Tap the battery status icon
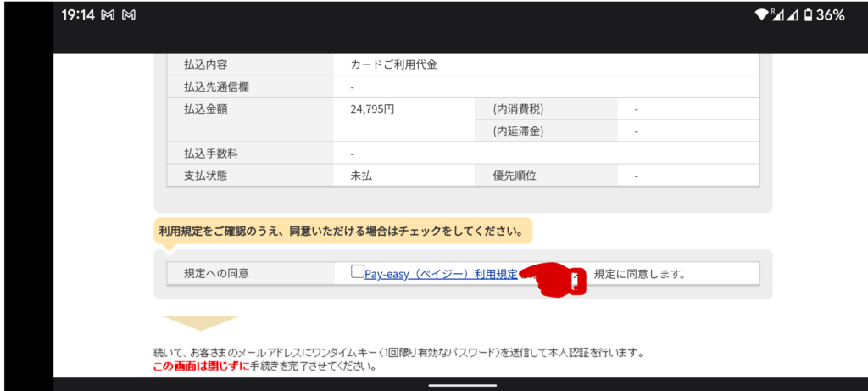The image size is (868, 391). (x=808, y=15)
